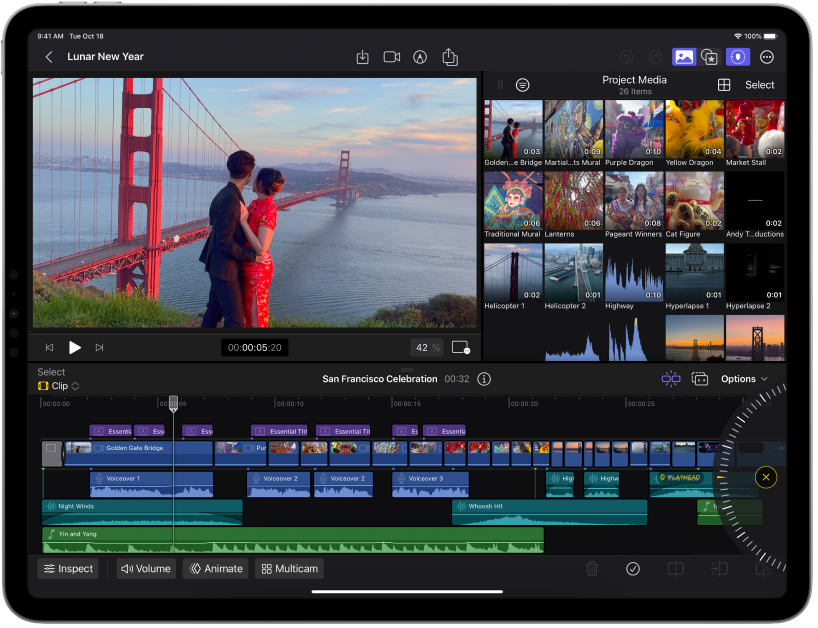This screenshot has height=628, width=818.
Task: Open the more options ellipsis menu
Action: point(767,57)
